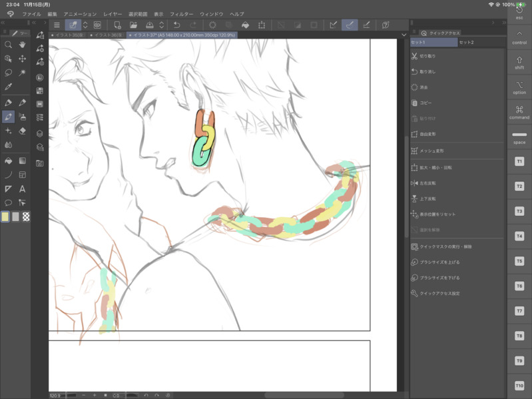Select the Correct line tool

point(23,203)
